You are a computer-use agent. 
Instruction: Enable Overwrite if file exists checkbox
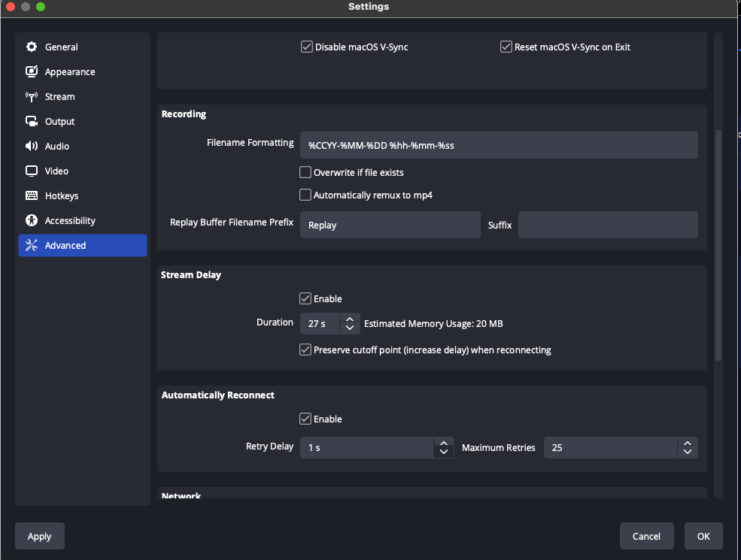[305, 172]
